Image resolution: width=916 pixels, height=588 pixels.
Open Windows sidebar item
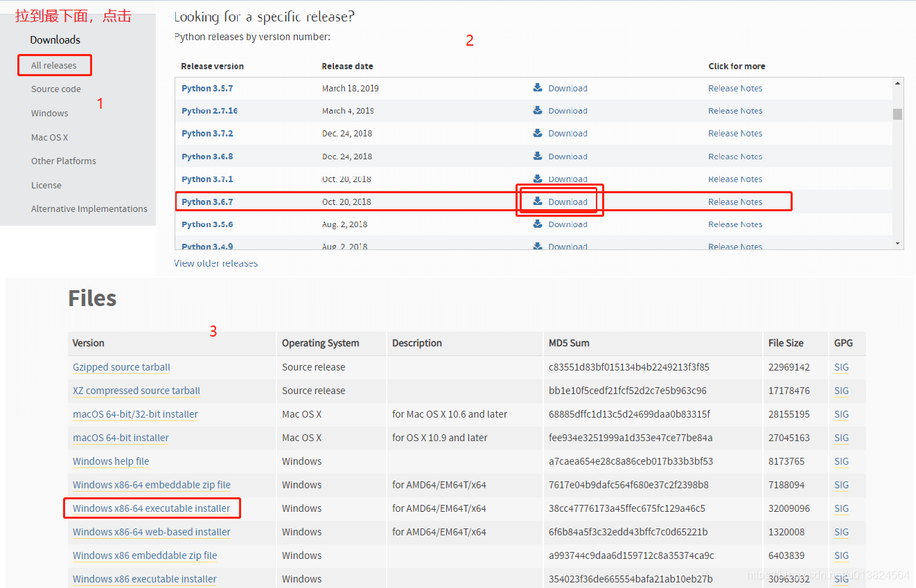50,114
